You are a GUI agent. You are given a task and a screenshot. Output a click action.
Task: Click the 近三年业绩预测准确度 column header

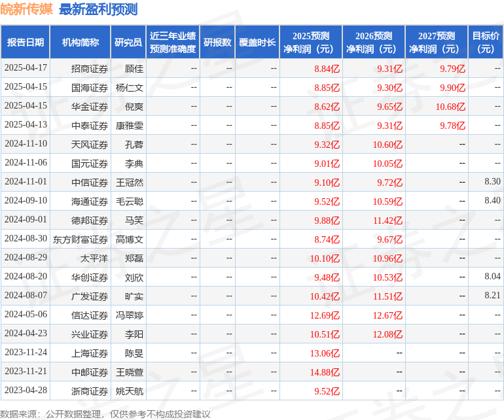[x=173, y=42]
